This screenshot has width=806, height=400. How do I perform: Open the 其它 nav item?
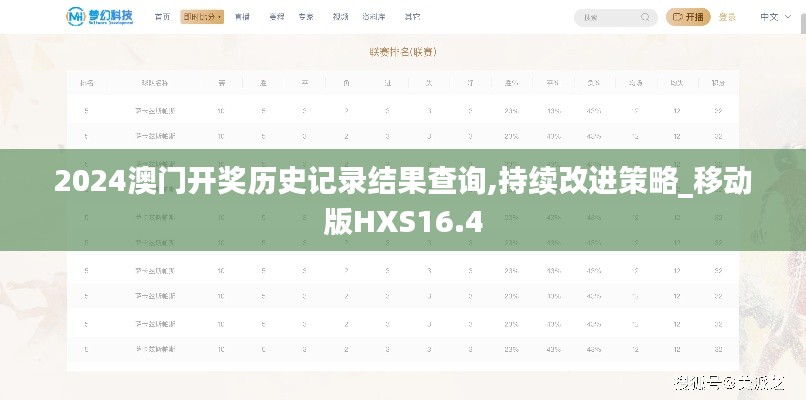pyautogui.click(x=412, y=16)
